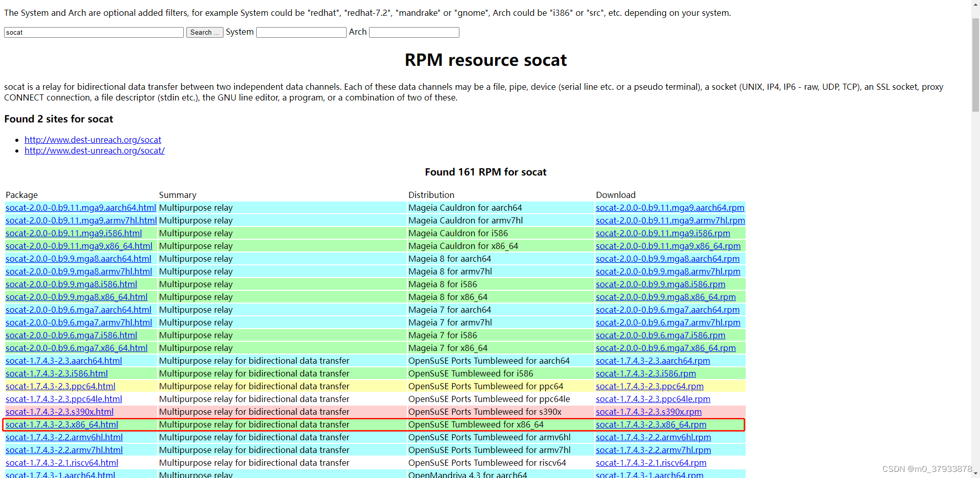Download socat-1.7.4.3-2.3.i586.rpm

[646, 373]
